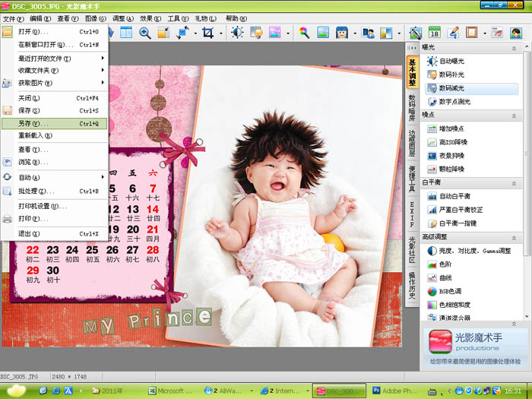Click the brush signature toolbar icon

tap(453, 33)
